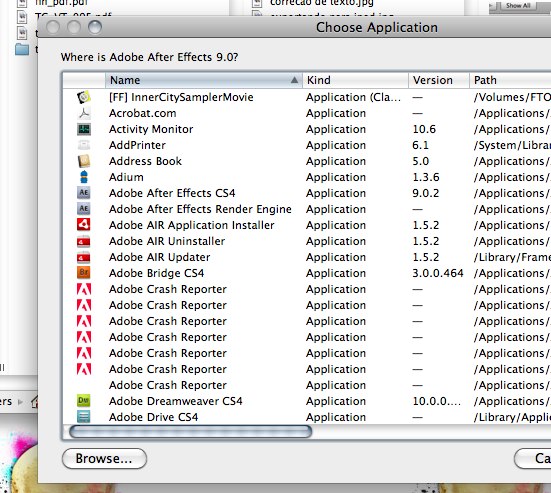
Task: Click the version value 10.6
Action: 424,129
